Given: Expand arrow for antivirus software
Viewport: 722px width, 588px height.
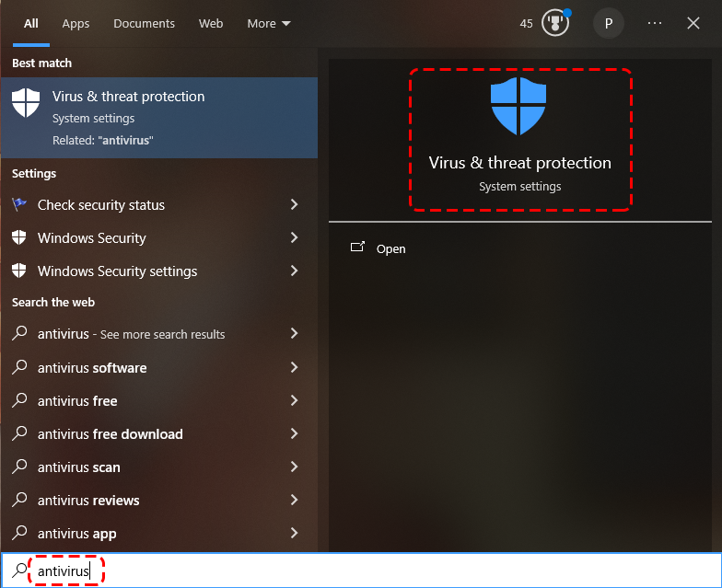Looking at the screenshot, I should point(295,367).
